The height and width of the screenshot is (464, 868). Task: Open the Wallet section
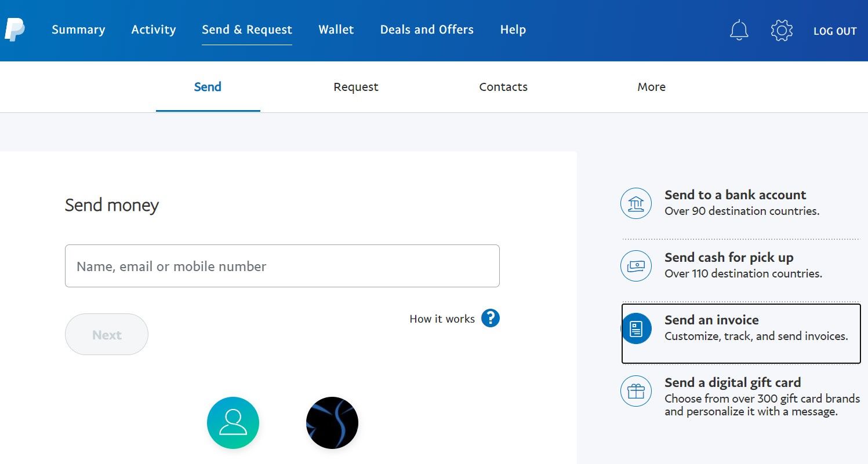(336, 30)
